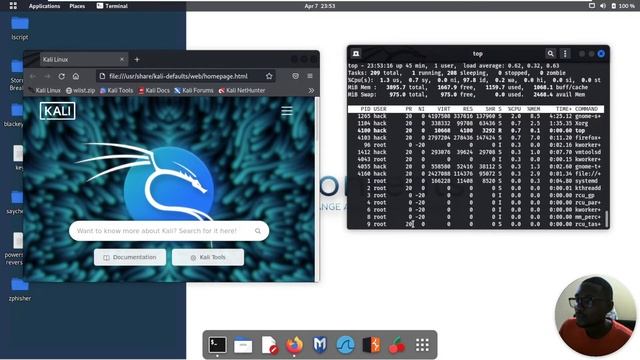
Task: Open Activities overview icon in top bar
Action: coord(13,6)
